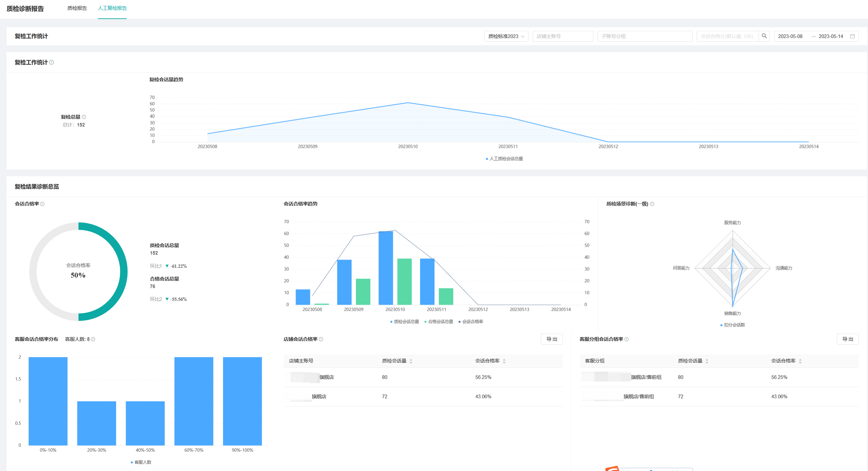This screenshot has height=471, width=868.
Task: Click the 60%-70% bar in distribution chart
Action: 194,401
